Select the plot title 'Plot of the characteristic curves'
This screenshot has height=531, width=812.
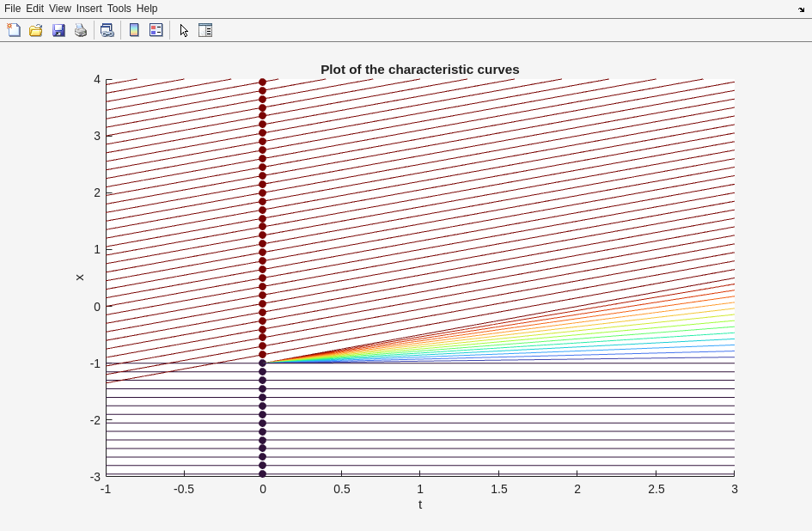(x=419, y=70)
